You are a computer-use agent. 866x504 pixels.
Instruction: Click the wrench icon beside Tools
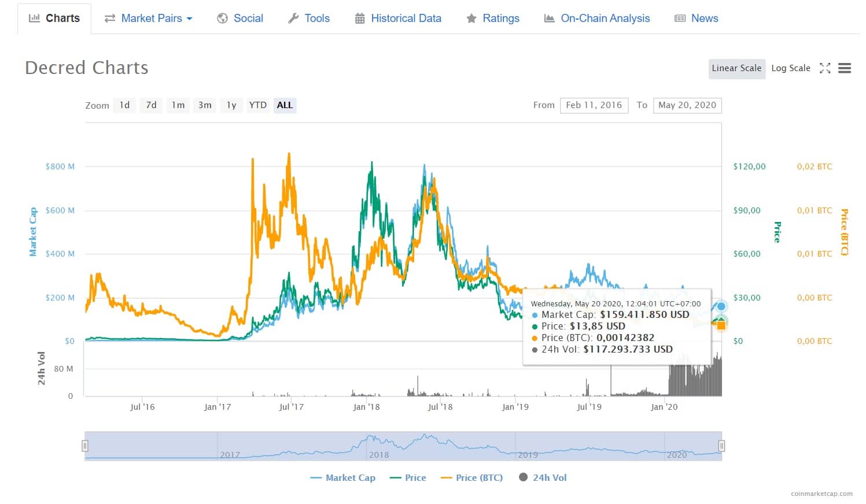click(x=293, y=18)
